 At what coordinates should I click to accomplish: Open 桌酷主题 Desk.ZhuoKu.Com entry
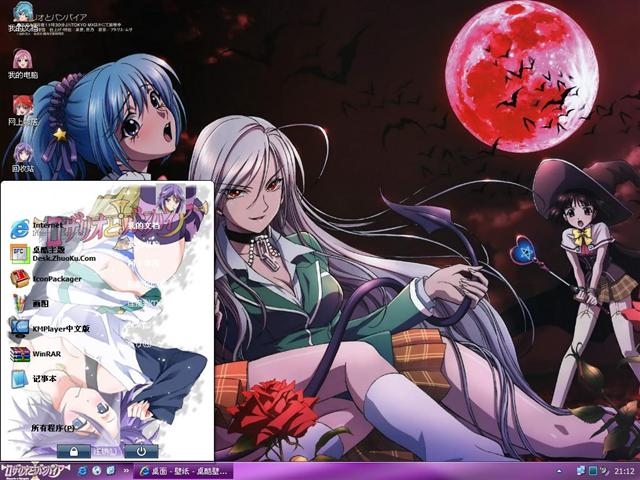coord(53,254)
